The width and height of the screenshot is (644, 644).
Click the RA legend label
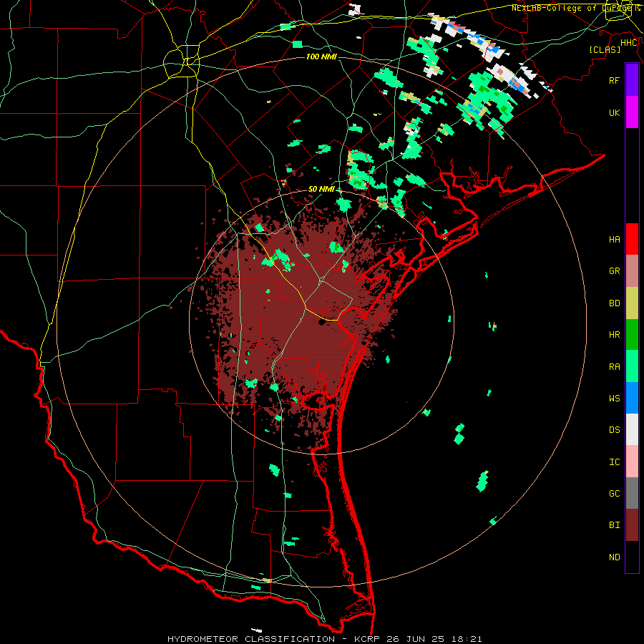point(614,367)
